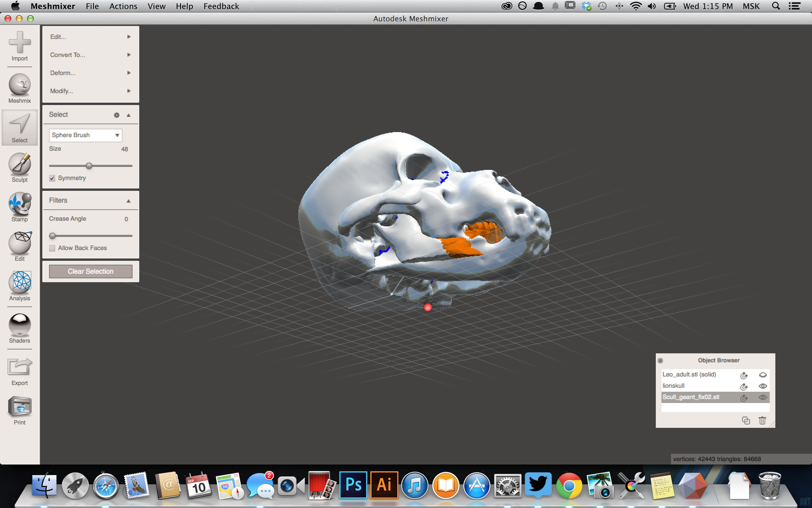The height and width of the screenshot is (508, 812).
Task: Click the vertices and triangles status text
Action: [x=717, y=459]
